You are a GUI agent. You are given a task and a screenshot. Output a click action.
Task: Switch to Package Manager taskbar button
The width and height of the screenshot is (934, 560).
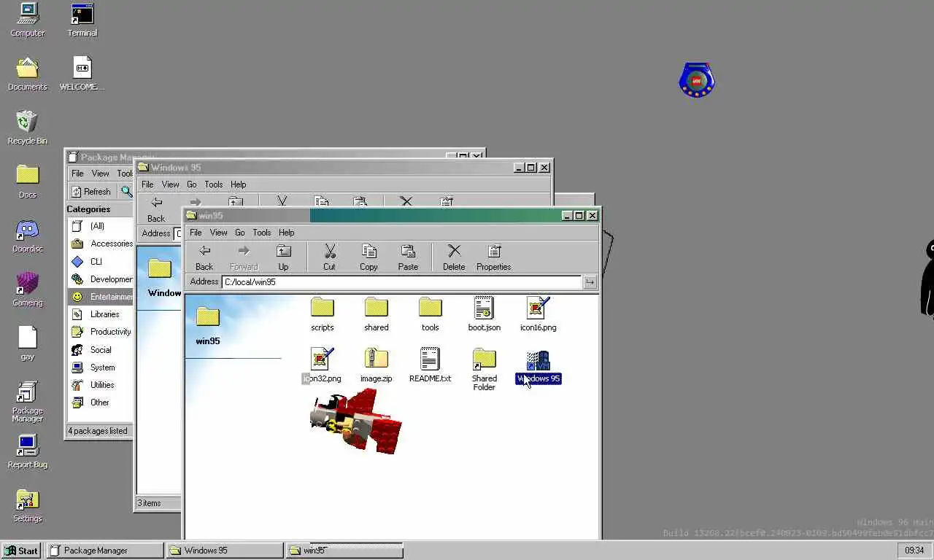coord(105,551)
